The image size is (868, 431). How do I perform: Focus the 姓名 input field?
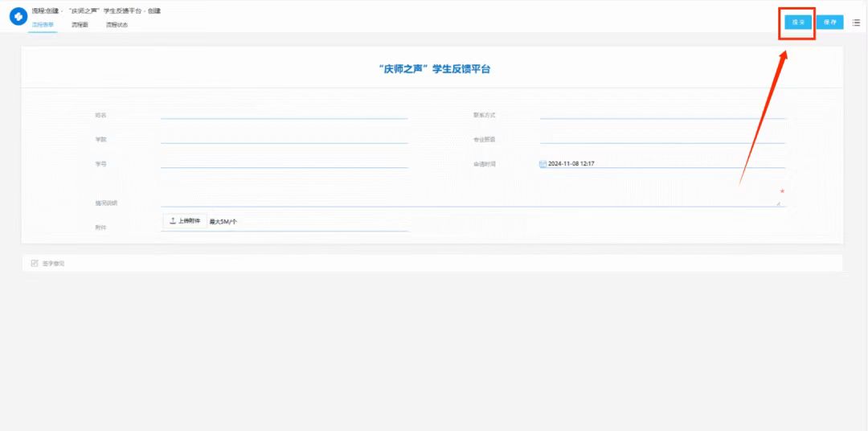pos(284,114)
